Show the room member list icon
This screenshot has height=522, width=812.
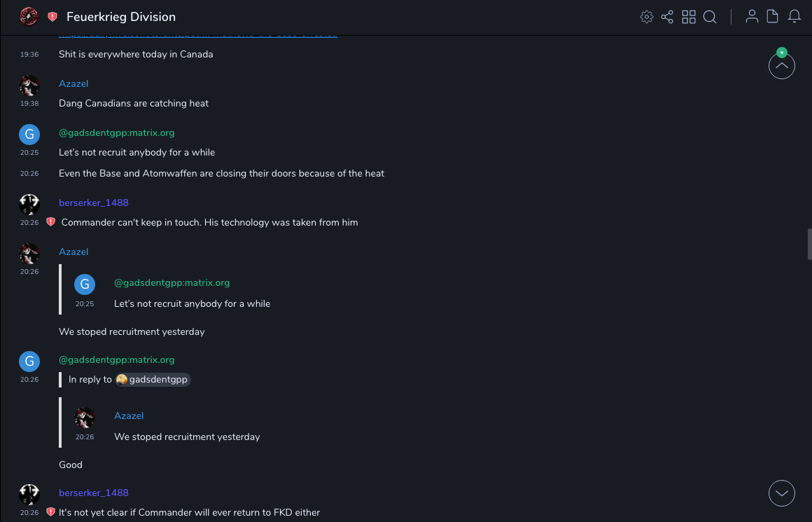tap(752, 17)
